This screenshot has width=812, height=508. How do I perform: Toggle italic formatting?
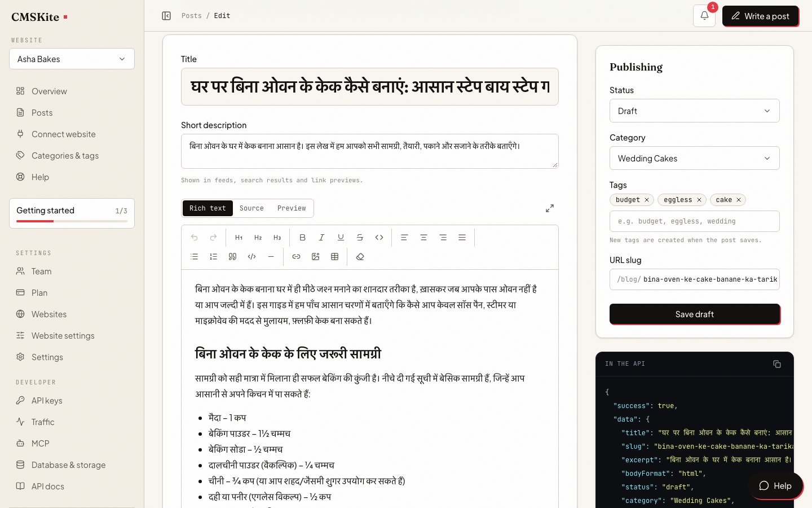[322, 238]
